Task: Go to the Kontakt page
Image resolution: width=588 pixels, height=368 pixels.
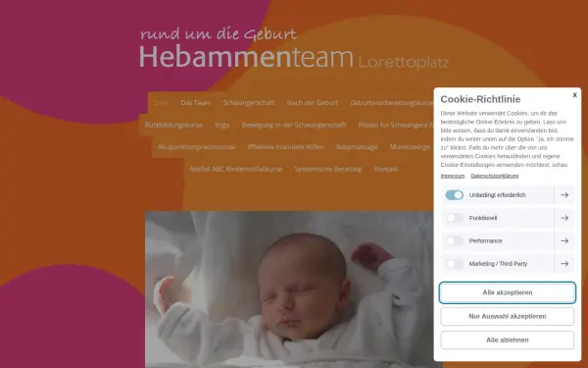Action: [386, 169]
